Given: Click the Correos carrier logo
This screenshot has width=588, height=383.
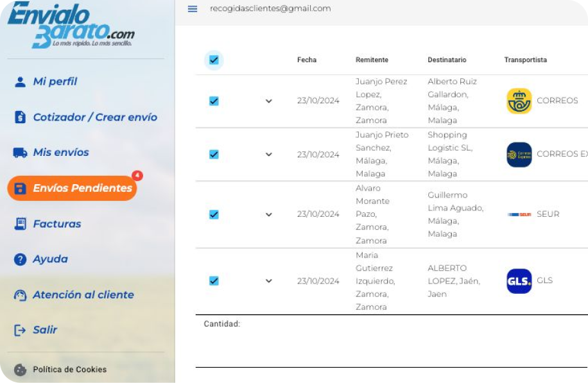Looking at the screenshot, I should click(519, 101).
